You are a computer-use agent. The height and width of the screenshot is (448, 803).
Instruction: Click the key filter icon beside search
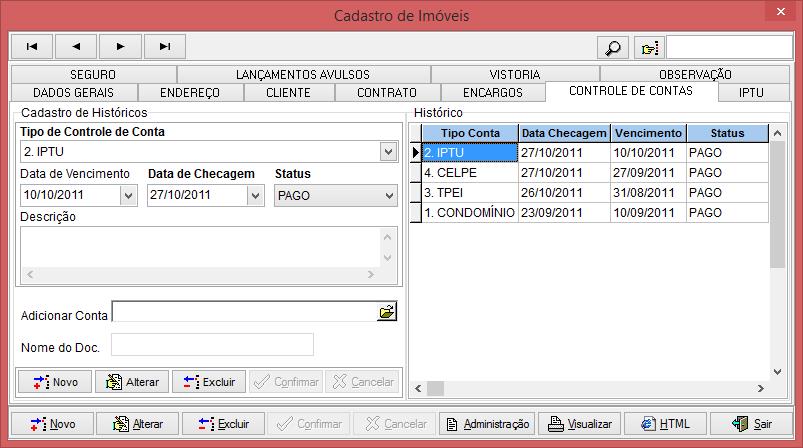point(650,48)
